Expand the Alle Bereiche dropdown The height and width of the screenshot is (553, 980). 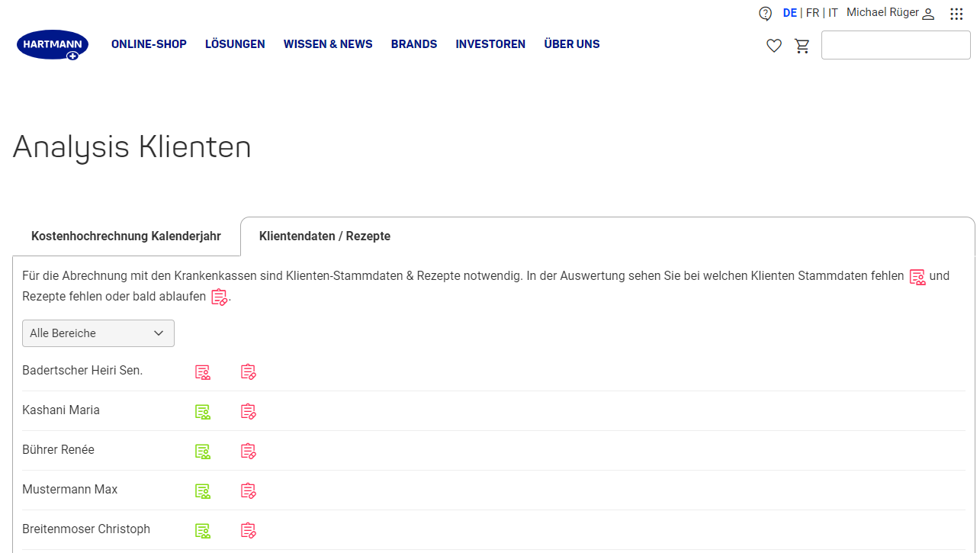pyautogui.click(x=98, y=333)
